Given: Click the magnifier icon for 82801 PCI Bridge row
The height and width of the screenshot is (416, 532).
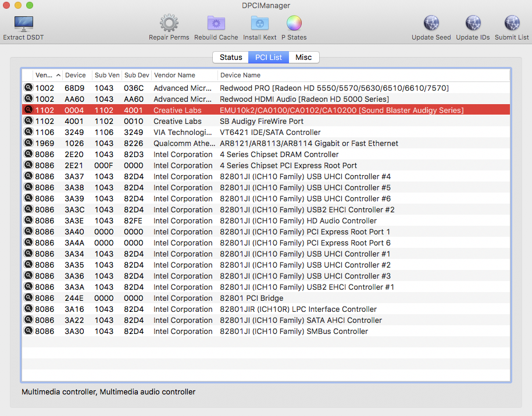Looking at the screenshot, I should 28,297.
